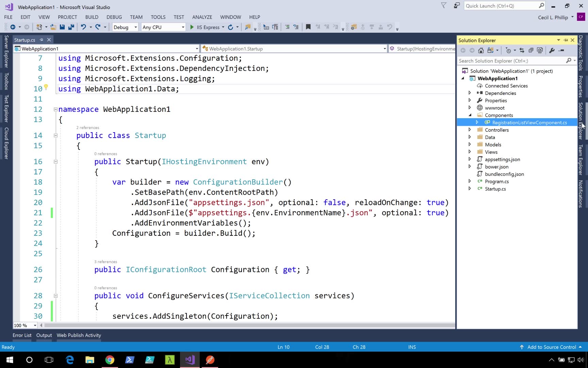
Task: Open the Any CPU platform dropdown
Action: click(163, 27)
